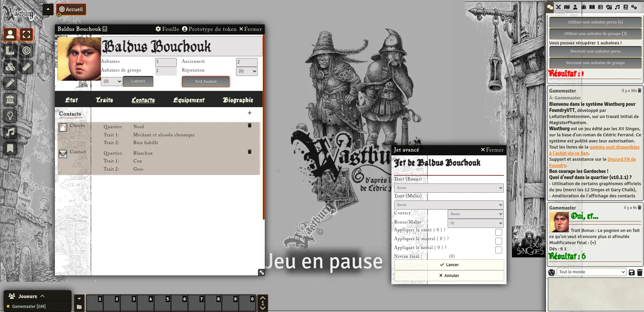Clear the chat log with trash icon
This screenshot has height=312, width=644.
pos(640,272)
